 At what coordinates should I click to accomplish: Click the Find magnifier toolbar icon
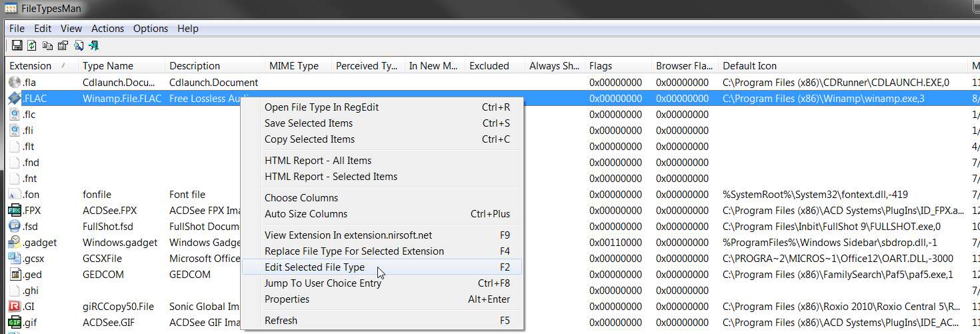click(x=79, y=46)
